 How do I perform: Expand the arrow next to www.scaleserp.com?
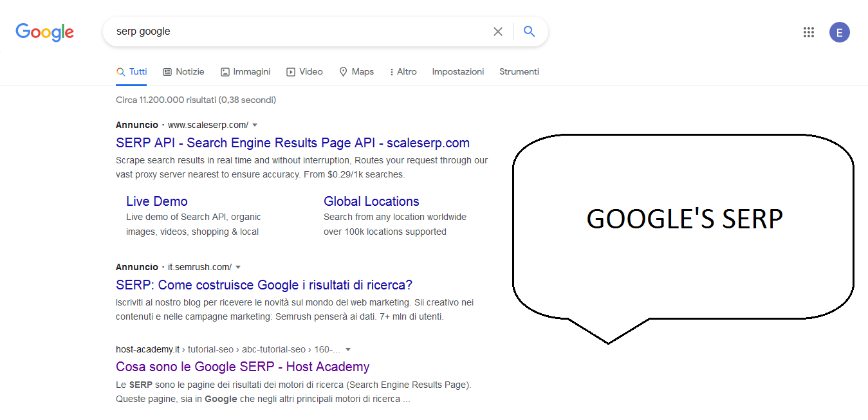[x=255, y=125]
